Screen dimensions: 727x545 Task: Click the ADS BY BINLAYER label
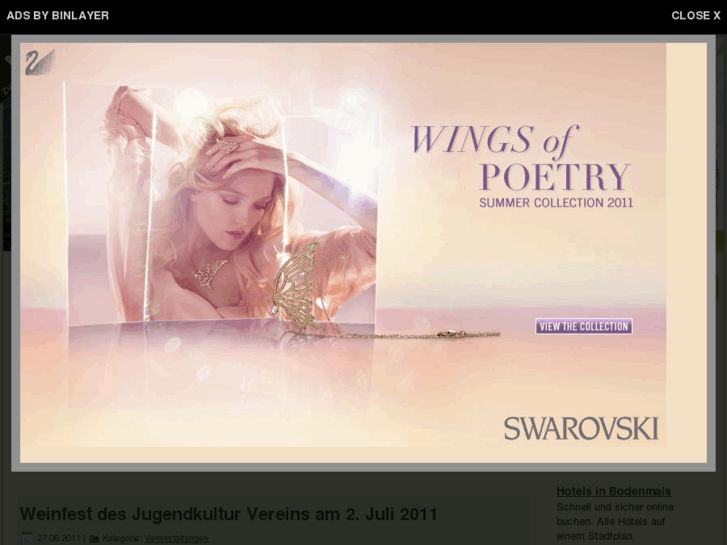click(57, 15)
